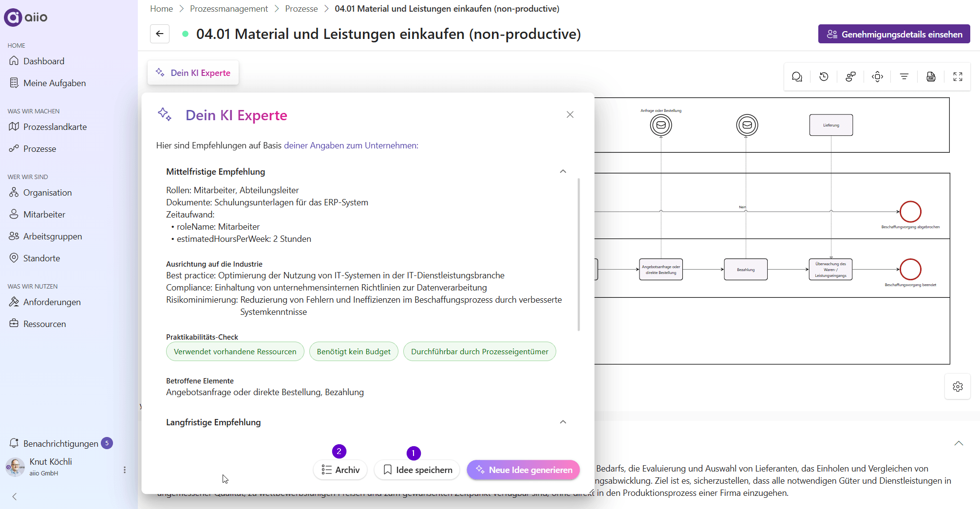Collapse Mittelfristige Empfehlung section

563,171
